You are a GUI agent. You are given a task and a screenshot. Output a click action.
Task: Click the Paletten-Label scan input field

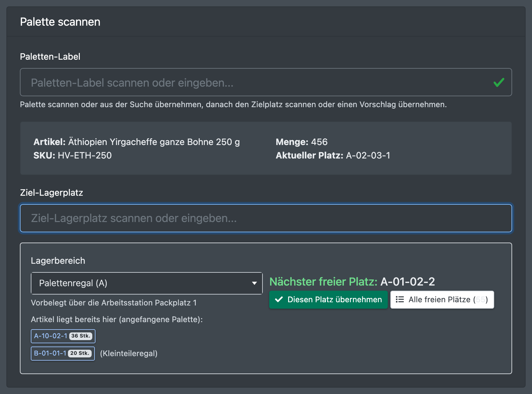(x=266, y=82)
